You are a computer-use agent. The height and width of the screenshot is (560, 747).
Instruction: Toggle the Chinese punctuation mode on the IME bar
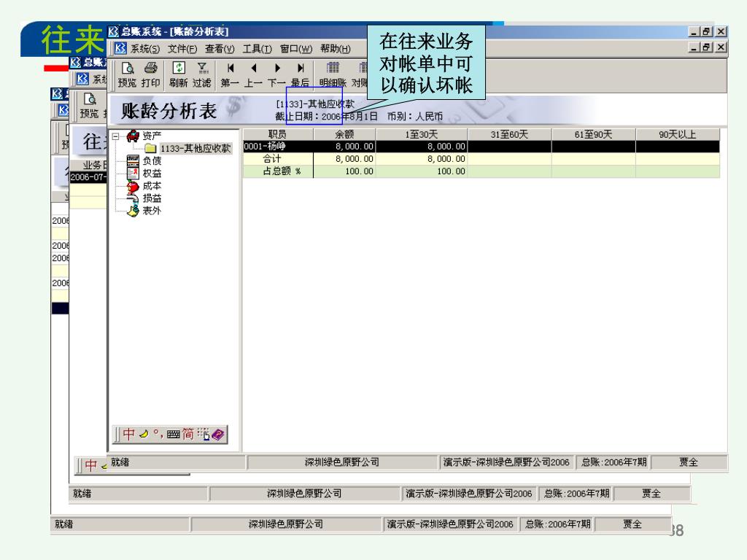tap(158, 434)
